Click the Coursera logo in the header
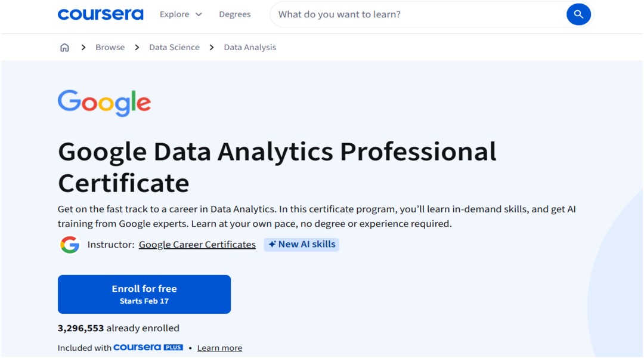Viewport: 644px width, 358px height. (x=100, y=14)
